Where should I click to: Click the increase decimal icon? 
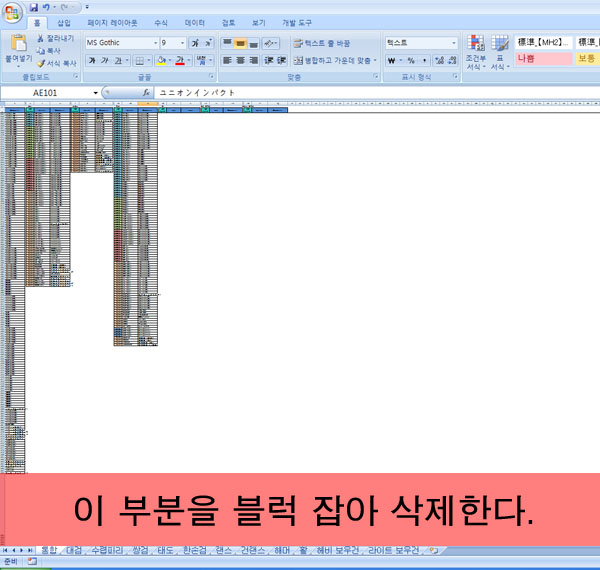pos(440,60)
